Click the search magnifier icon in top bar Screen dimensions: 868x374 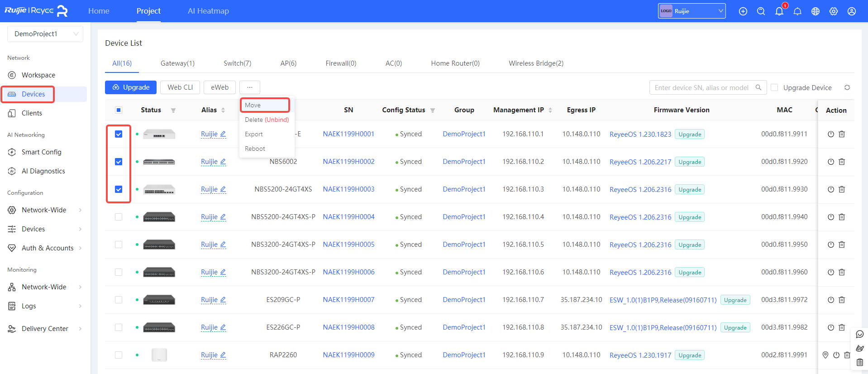(761, 11)
